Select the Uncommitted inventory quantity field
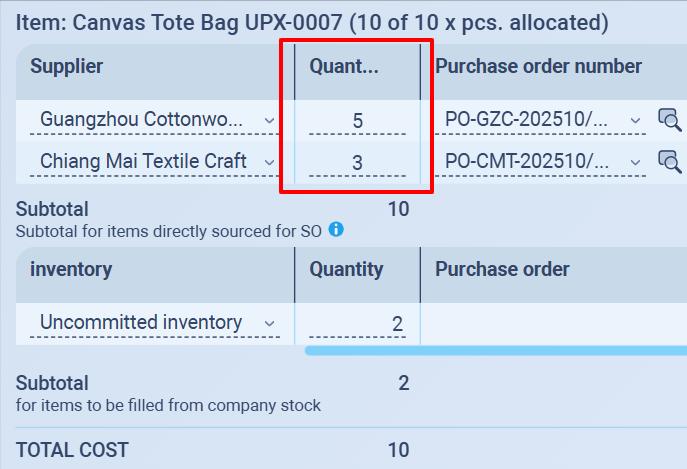 click(357, 323)
